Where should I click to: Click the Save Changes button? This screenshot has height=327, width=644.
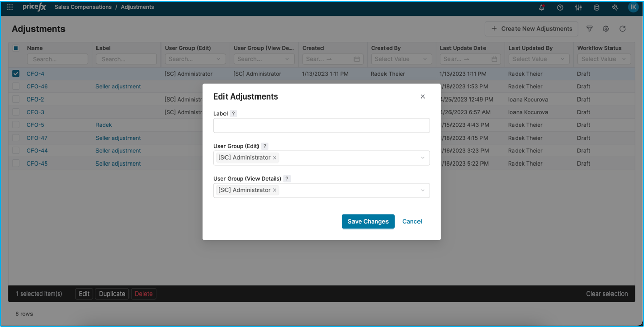(x=368, y=221)
